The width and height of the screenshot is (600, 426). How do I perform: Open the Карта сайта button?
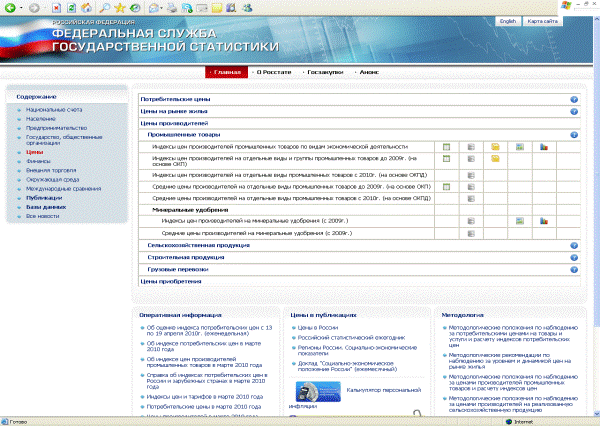542,21
